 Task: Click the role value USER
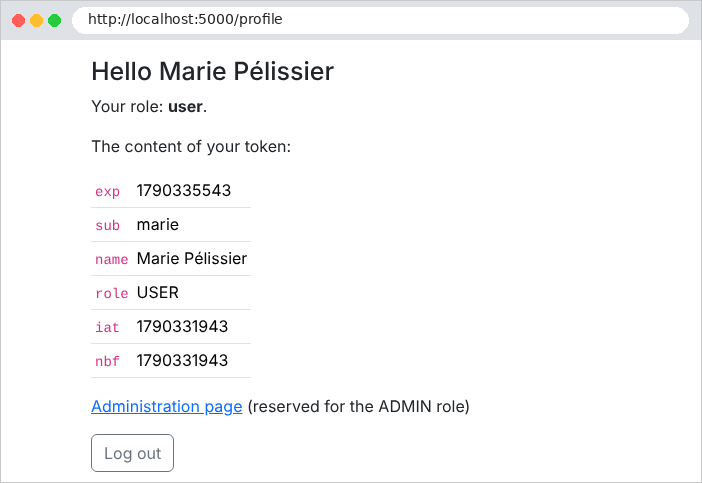click(x=158, y=293)
